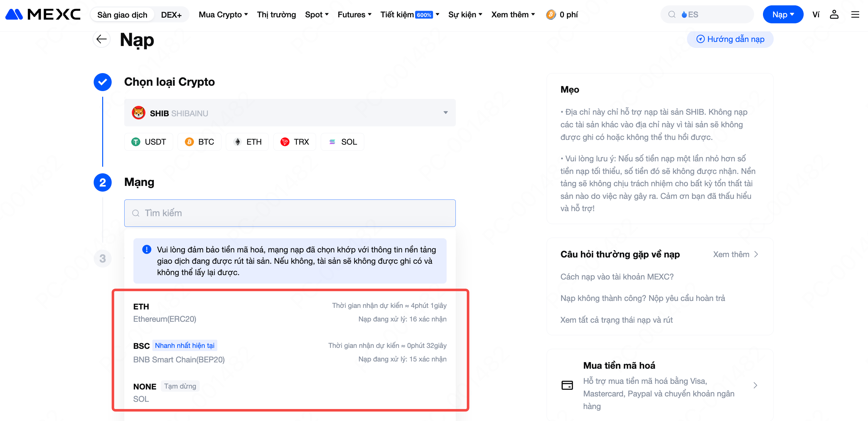Open Mua tiền mã hoá chevron arrow
The width and height of the screenshot is (868, 421).
pyautogui.click(x=755, y=385)
